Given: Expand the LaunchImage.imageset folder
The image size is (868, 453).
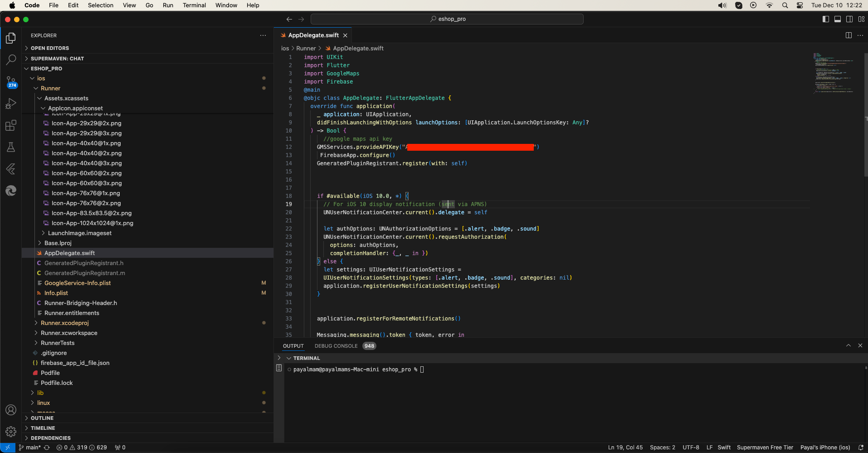Looking at the screenshot, I should 148,233.
